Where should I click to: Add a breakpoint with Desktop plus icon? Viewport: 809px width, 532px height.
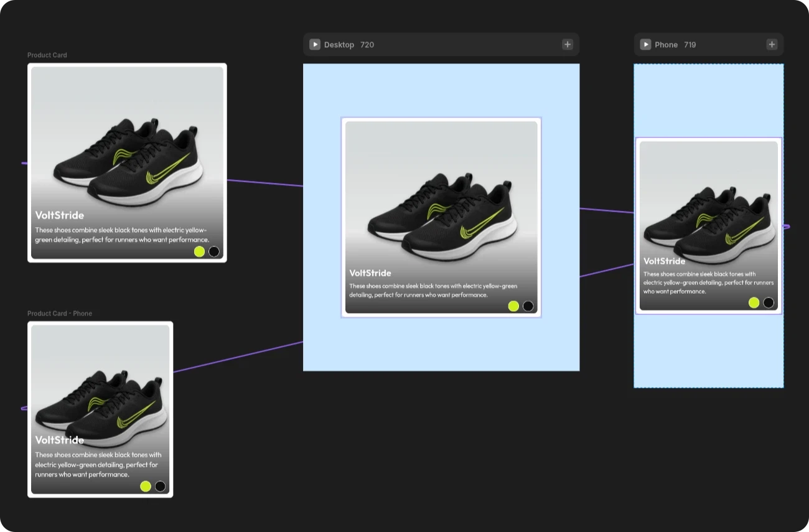click(x=568, y=44)
